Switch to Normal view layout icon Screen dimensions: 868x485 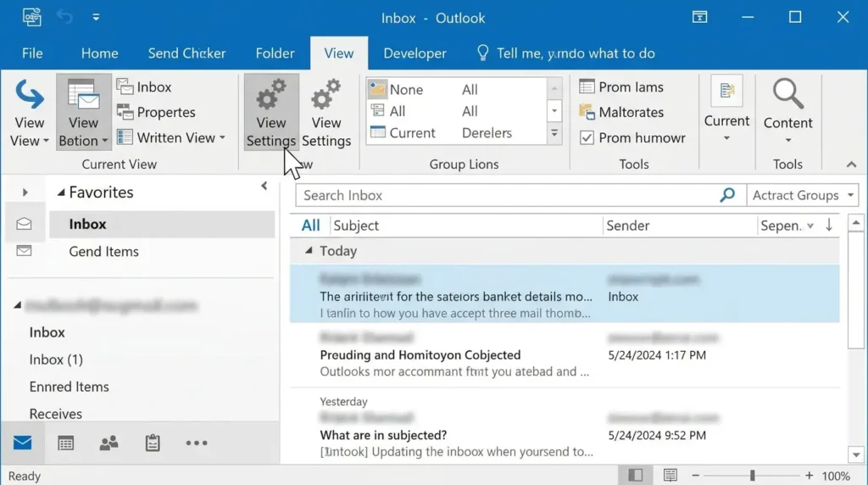pyautogui.click(x=635, y=475)
